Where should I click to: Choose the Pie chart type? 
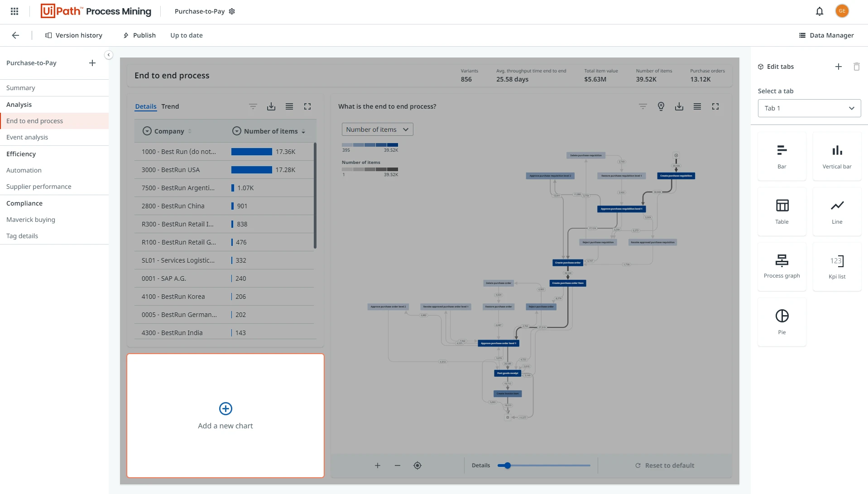tap(782, 322)
